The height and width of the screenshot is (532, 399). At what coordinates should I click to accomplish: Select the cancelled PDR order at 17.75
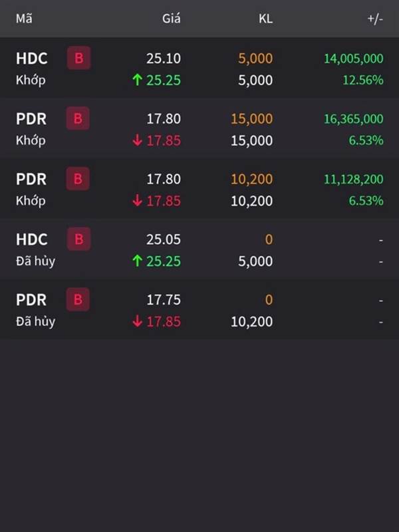(199, 309)
